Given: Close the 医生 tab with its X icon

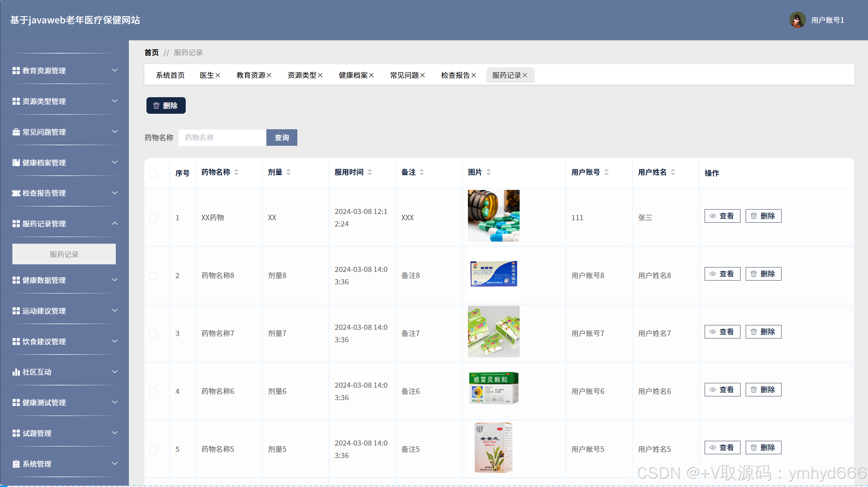Looking at the screenshot, I should pos(218,75).
